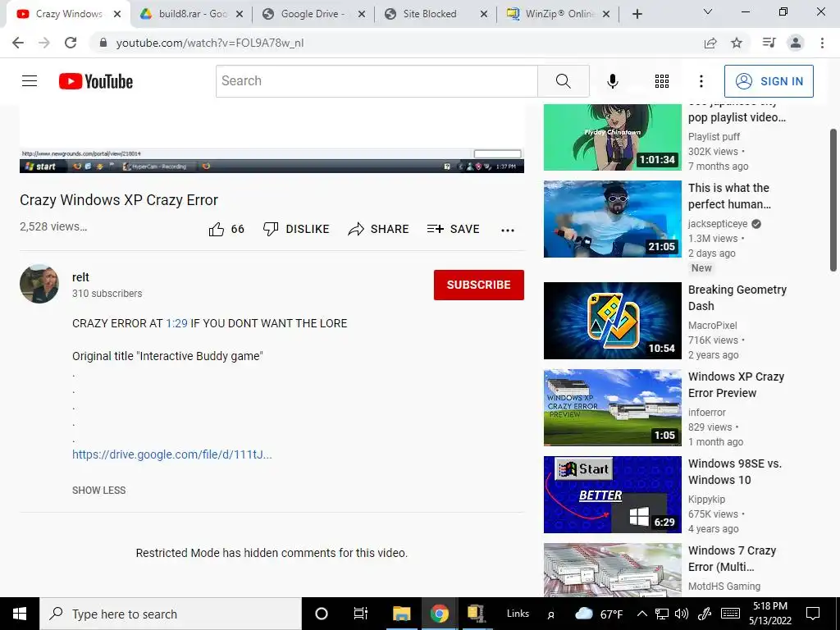This screenshot has height=630, width=840.
Task: Click the DISLIKE thumbs down button
Action: (x=295, y=230)
